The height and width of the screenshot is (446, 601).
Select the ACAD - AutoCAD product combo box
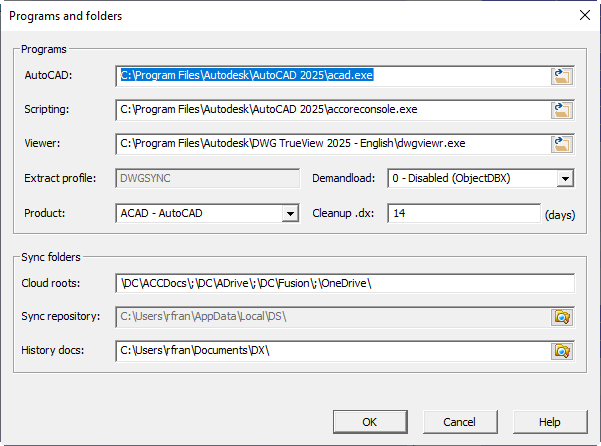(x=207, y=213)
